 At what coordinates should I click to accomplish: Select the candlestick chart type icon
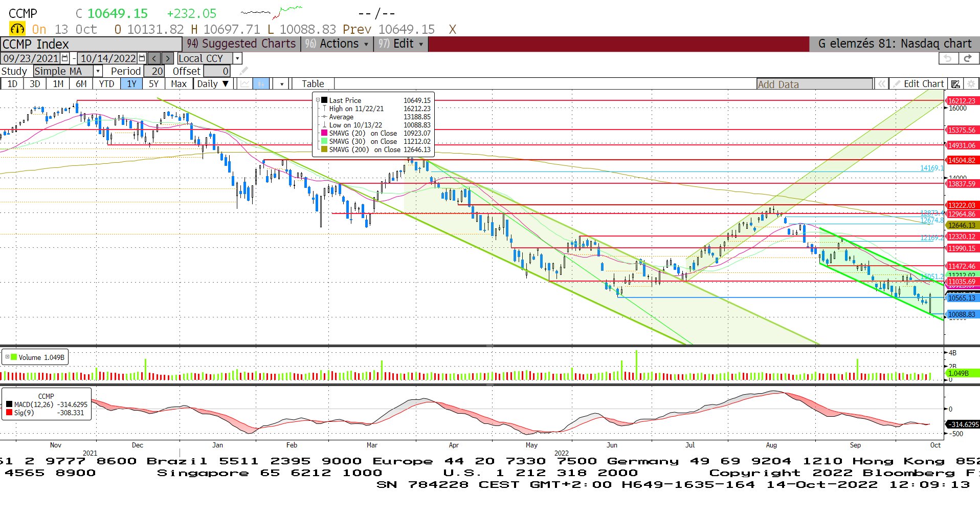pyautogui.click(x=261, y=84)
